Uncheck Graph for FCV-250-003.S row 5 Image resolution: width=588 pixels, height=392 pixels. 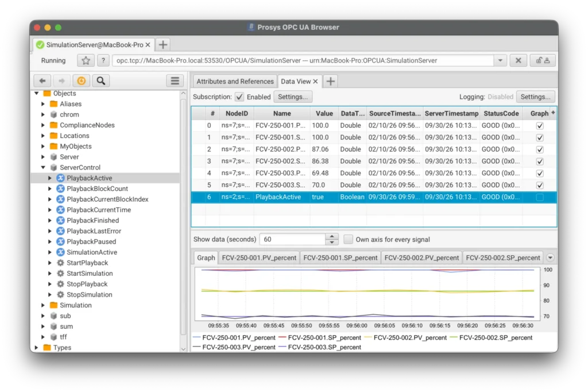pyautogui.click(x=540, y=185)
